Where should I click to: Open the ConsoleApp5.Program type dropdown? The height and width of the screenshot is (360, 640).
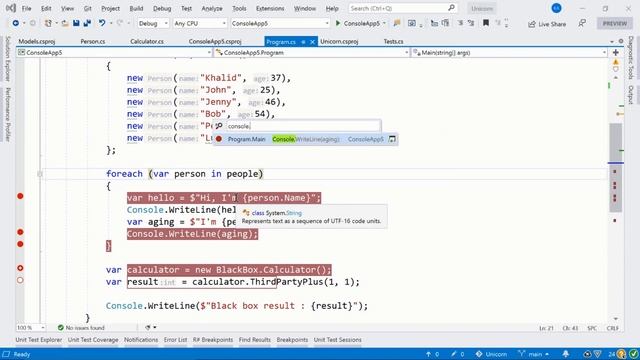[x=312, y=53]
